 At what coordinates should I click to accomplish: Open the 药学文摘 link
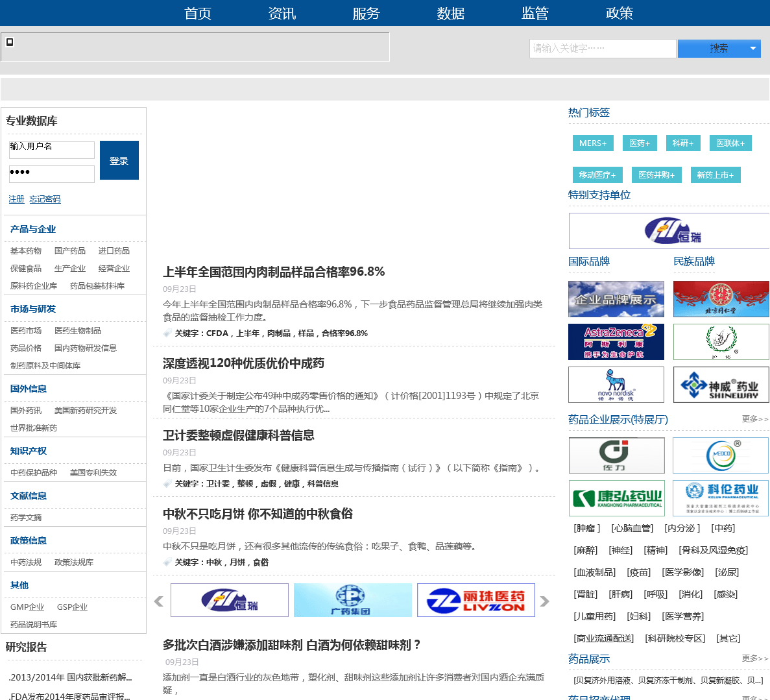point(26,517)
